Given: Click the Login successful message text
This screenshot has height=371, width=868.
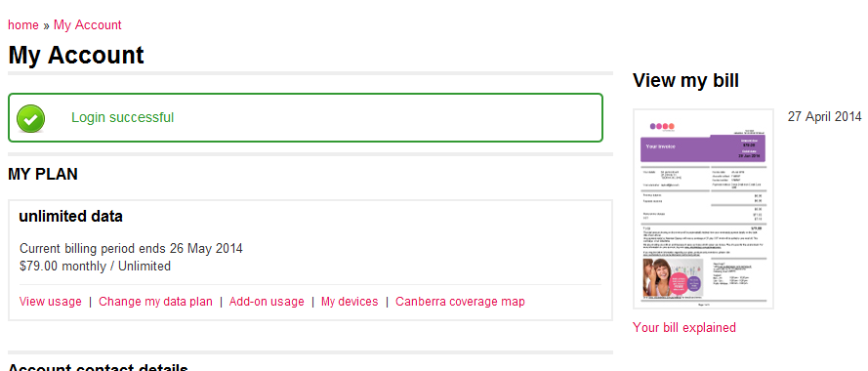Looking at the screenshot, I should [122, 117].
